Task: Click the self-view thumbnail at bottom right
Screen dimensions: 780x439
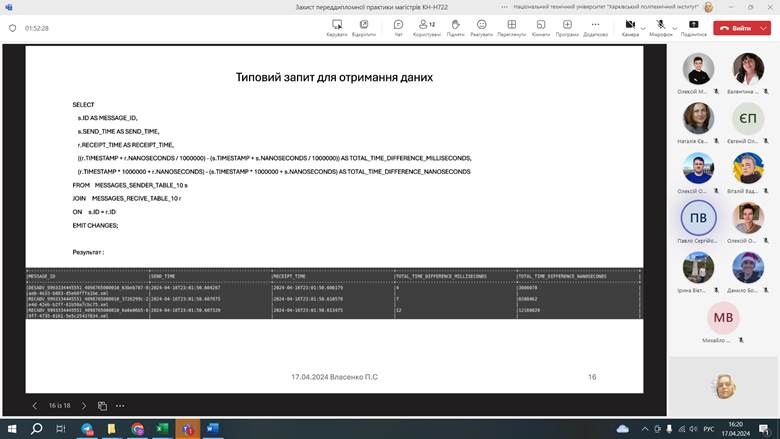Action: 723,386
